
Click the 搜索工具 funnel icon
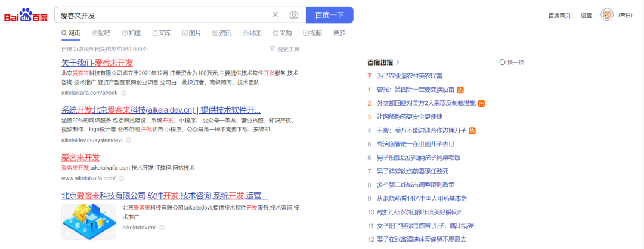coord(273,49)
